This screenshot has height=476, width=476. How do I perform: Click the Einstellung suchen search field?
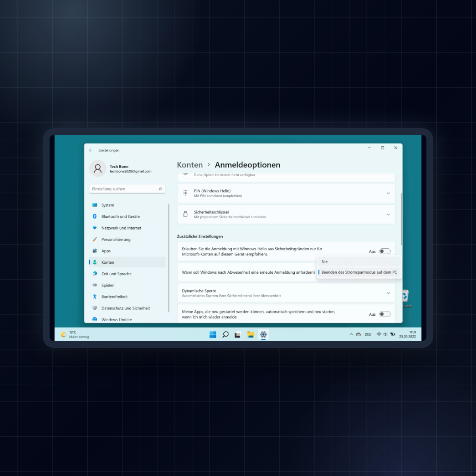(127, 189)
